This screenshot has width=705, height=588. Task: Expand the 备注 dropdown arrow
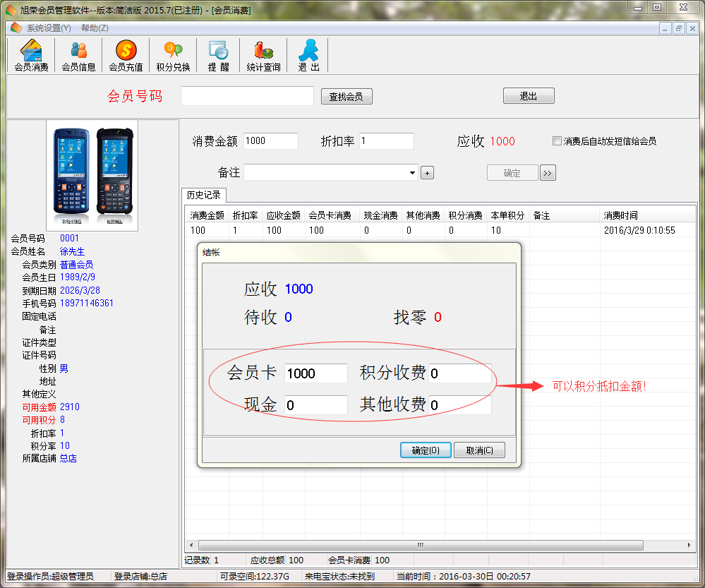(412, 173)
